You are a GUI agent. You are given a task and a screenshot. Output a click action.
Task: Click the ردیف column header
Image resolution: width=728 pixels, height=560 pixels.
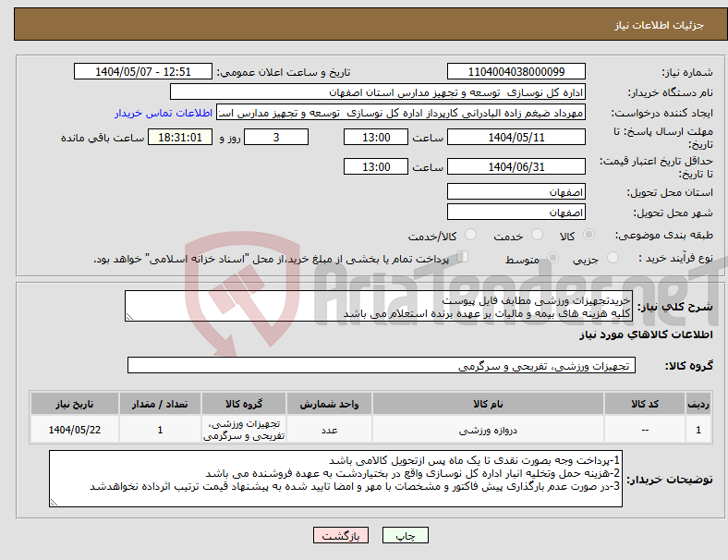698,404
